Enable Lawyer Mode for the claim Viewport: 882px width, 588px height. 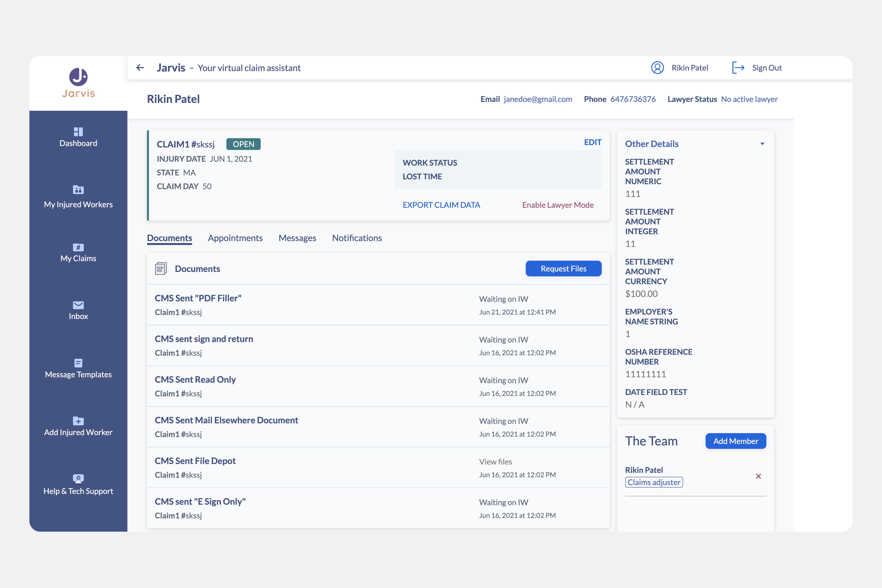(x=558, y=205)
